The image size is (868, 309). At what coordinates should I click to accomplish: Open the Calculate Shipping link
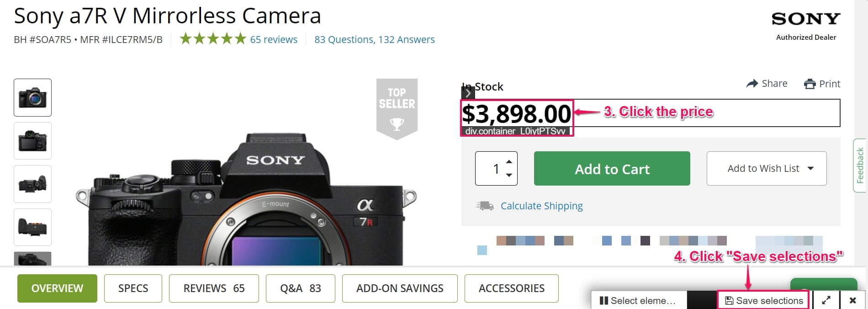tap(541, 206)
